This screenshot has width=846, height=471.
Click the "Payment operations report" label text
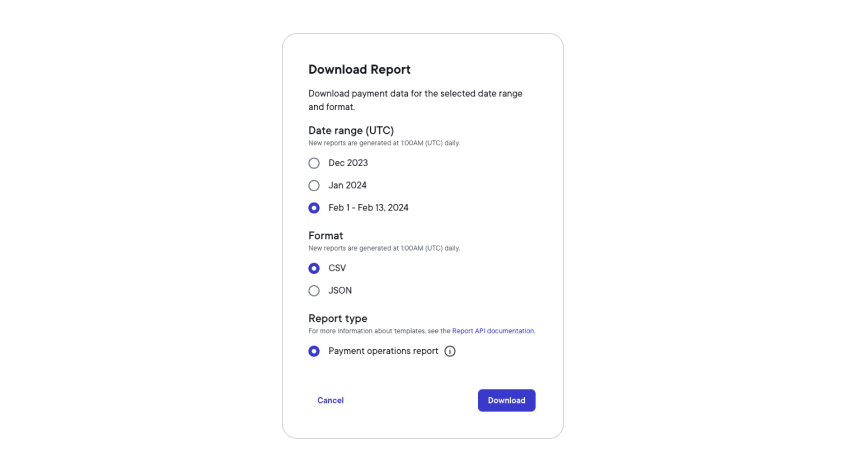click(383, 351)
